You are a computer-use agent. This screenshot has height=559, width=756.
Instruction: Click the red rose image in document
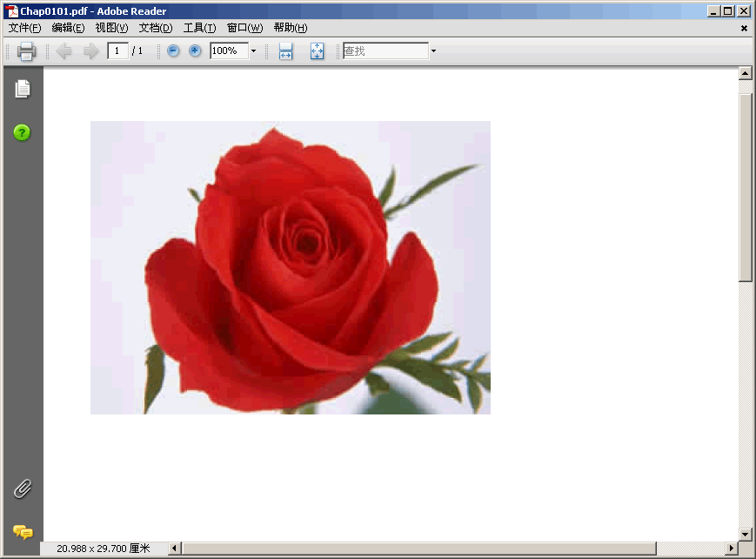click(x=291, y=267)
